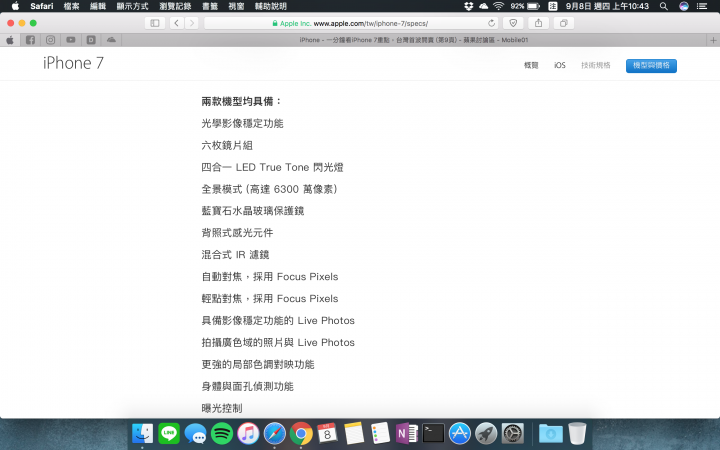Image resolution: width=720 pixels, height=450 pixels.
Task: Go back to the previous page
Action: [x=176, y=23]
